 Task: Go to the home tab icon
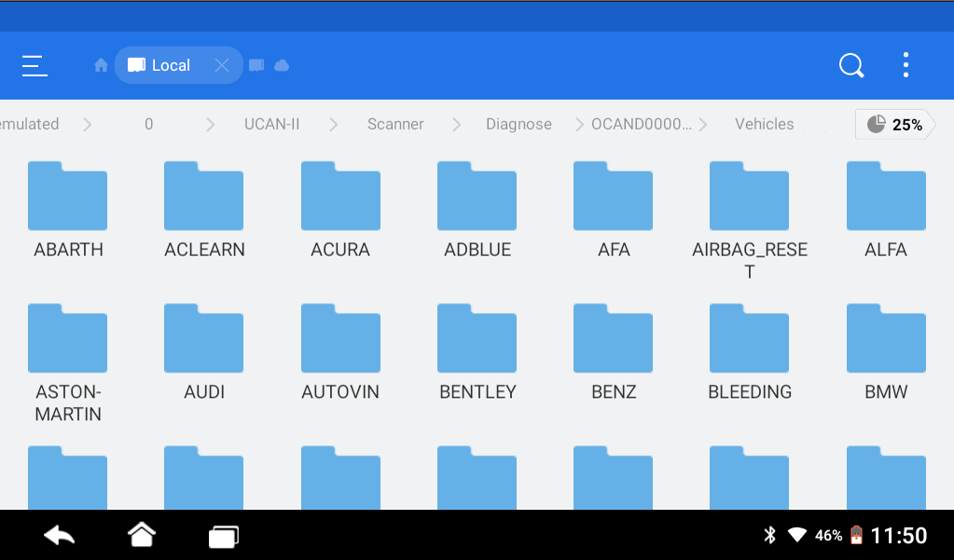click(101, 65)
